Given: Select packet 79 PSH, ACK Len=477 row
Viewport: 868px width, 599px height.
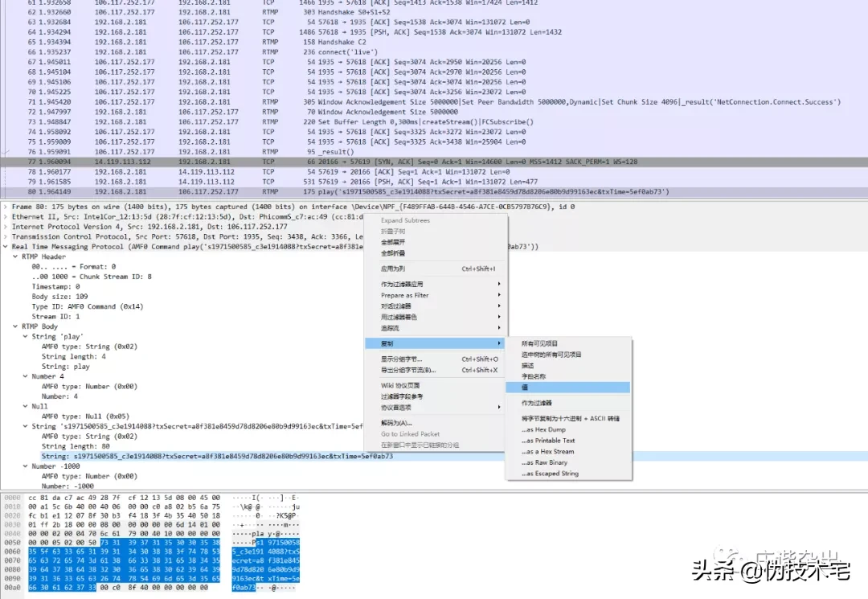Looking at the screenshot, I should (434, 182).
